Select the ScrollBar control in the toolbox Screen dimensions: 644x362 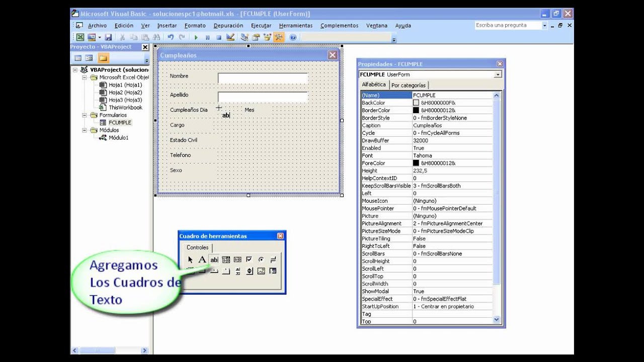237,271
